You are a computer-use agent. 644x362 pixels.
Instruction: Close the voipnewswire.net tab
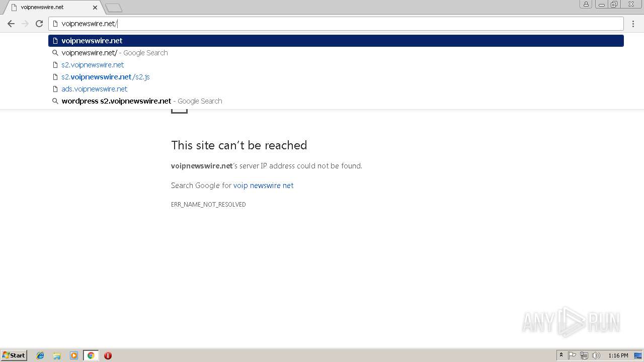[x=95, y=8]
